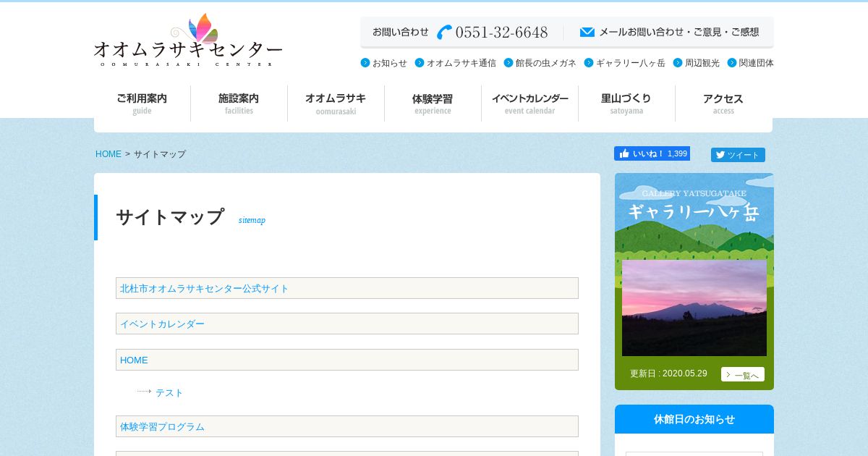This screenshot has height=456, width=868.
Task: Click the phone number 0551-32-6648
Action: (501, 33)
